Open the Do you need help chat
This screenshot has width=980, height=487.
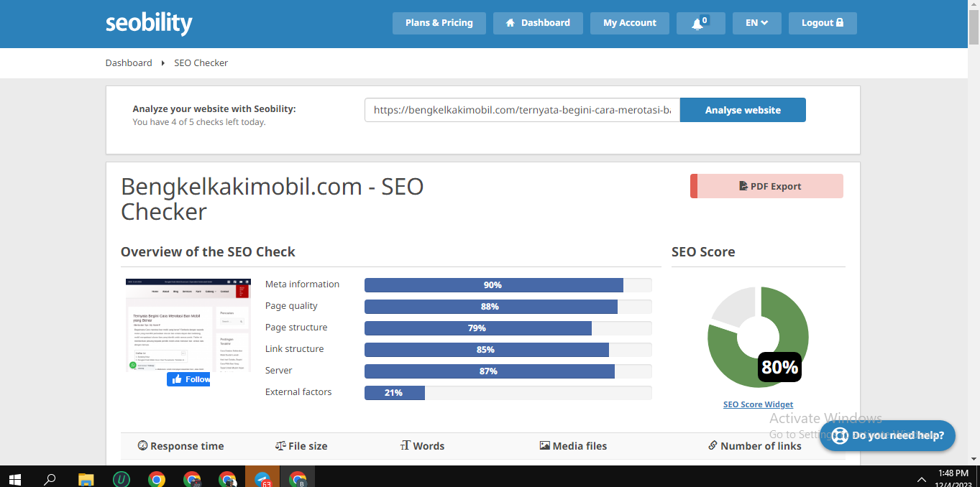click(887, 435)
